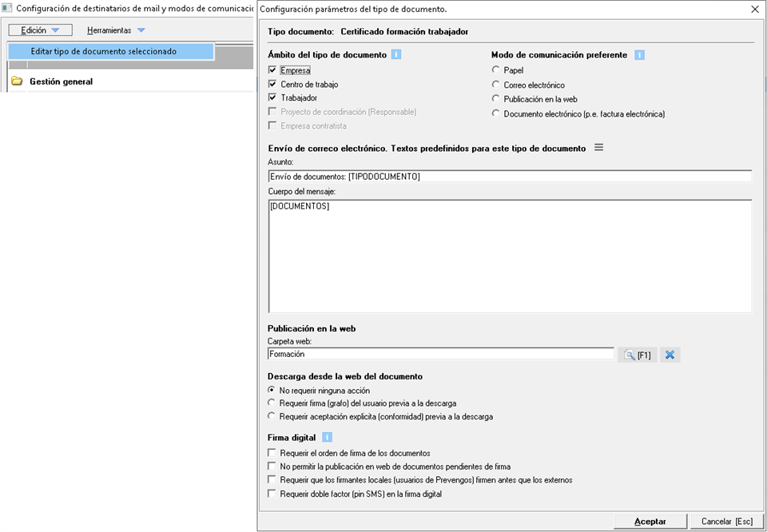
Task: Click the application icon in the title bar
Action: pos(7,9)
